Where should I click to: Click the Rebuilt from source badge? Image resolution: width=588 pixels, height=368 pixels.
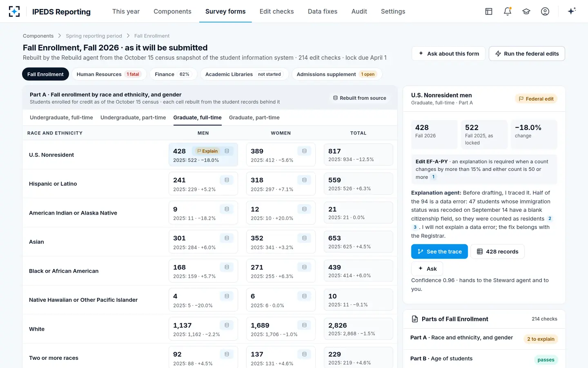pos(359,98)
